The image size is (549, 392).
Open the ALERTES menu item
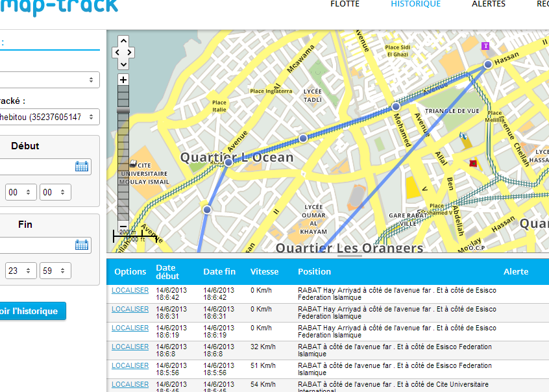coord(488,4)
